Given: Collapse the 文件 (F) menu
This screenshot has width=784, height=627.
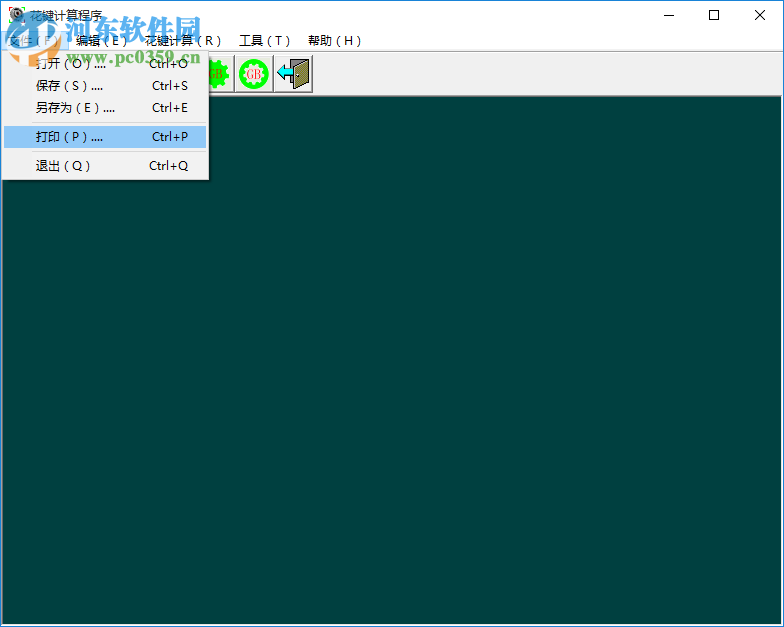Looking at the screenshot, I should pyautogui.click(x=34, y=41).
